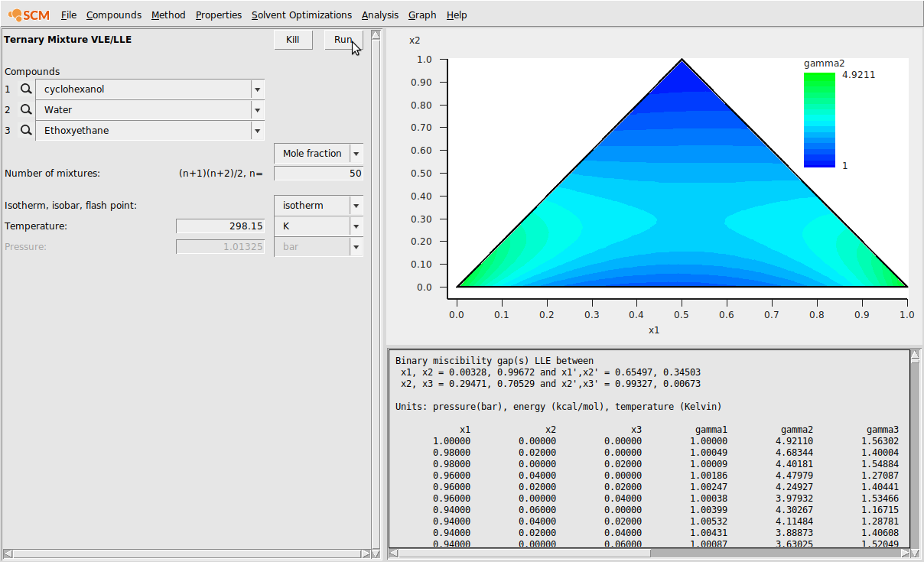Click the gamma2 color scale bar
Viewport: 924px width, 562px height.
click(x=818, y=119)
